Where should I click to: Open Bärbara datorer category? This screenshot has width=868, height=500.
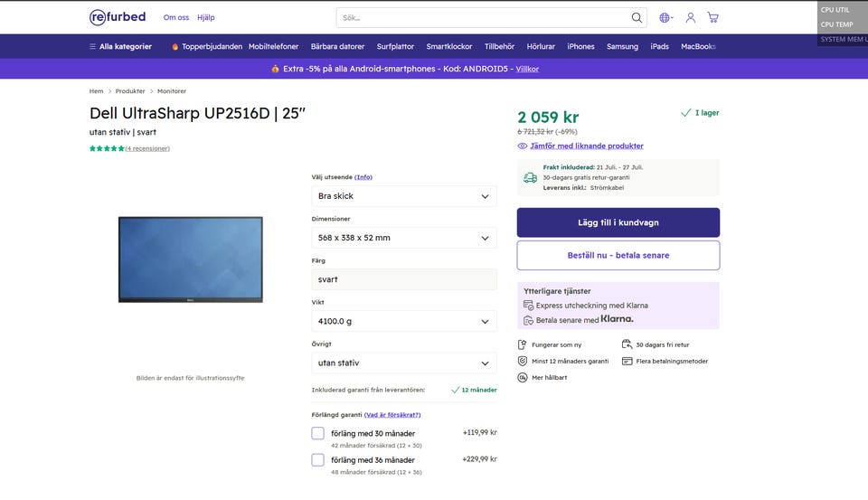click(x=337, y=46)
